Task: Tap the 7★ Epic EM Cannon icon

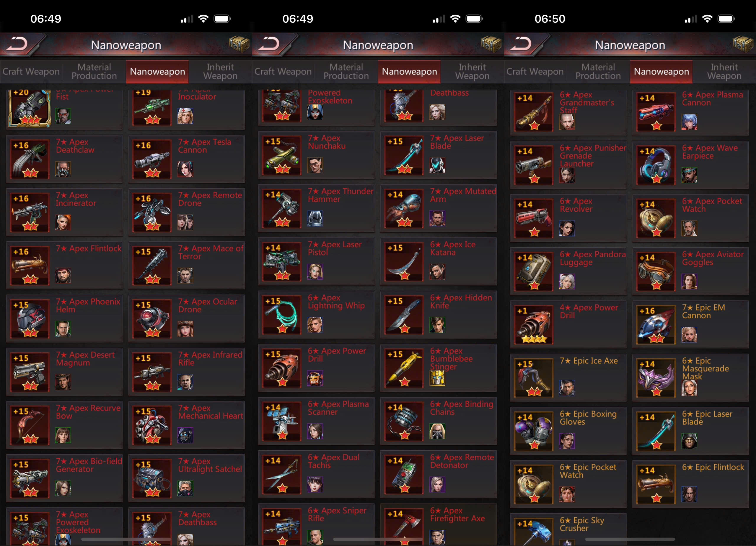Action: tap(656, 325)
